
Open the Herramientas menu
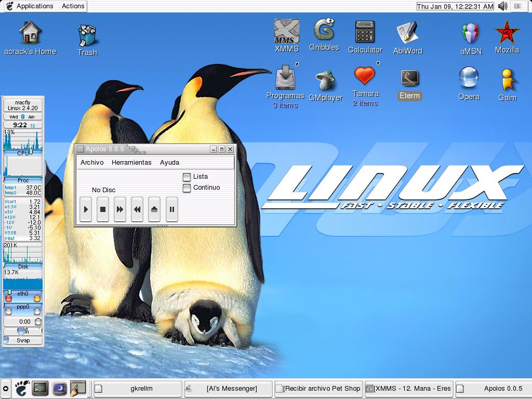pyautogui.click(x=131, y=163)
